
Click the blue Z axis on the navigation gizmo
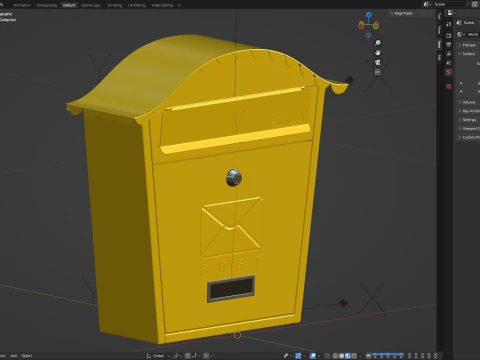coord(369,15)
